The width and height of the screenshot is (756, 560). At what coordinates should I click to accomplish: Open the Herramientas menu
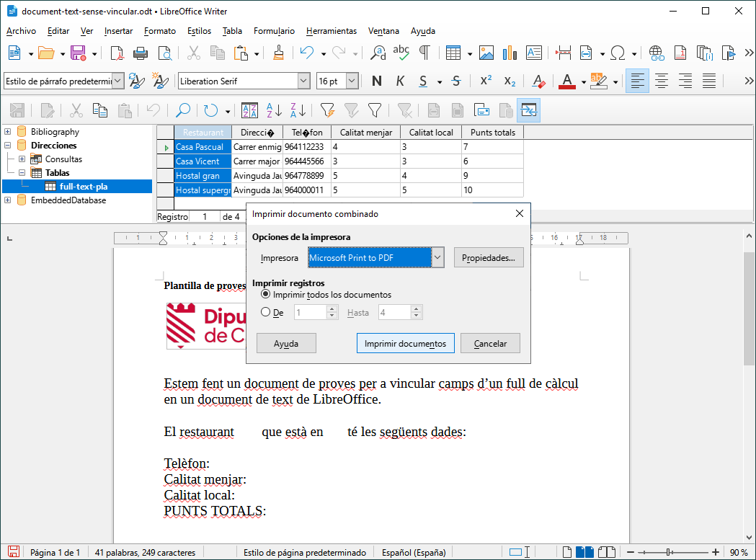click(x=332, y=31)
